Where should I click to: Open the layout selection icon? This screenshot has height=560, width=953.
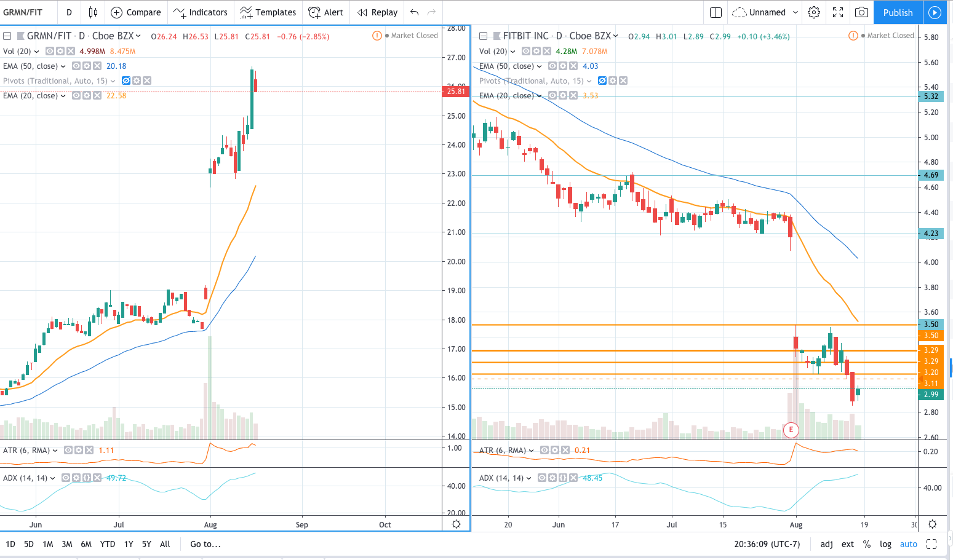(716, 12)
